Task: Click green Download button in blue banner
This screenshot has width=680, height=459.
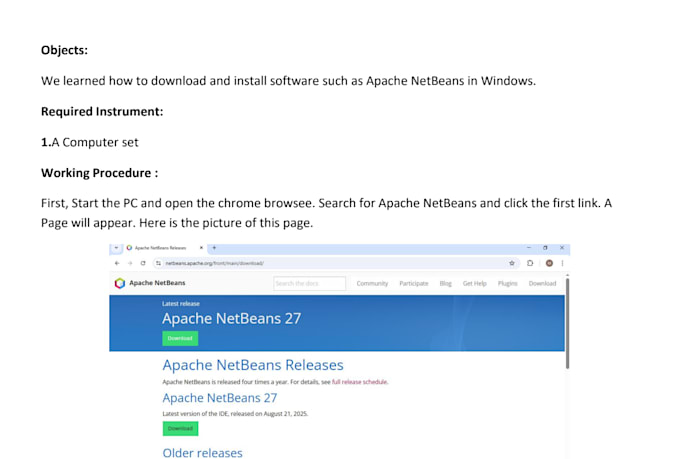Action: tap(180, 338)
